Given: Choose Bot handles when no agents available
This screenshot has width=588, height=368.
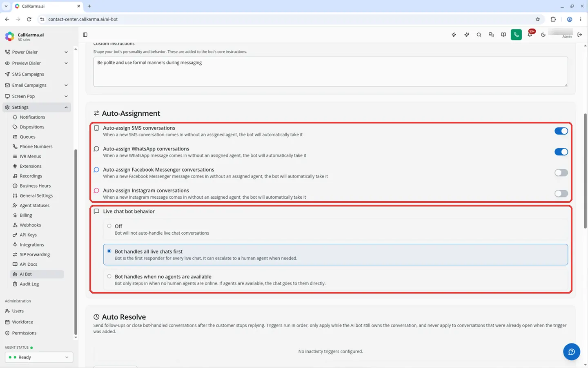Looking at the screenshot, I should pyautogui.click(x=109, y=276).
